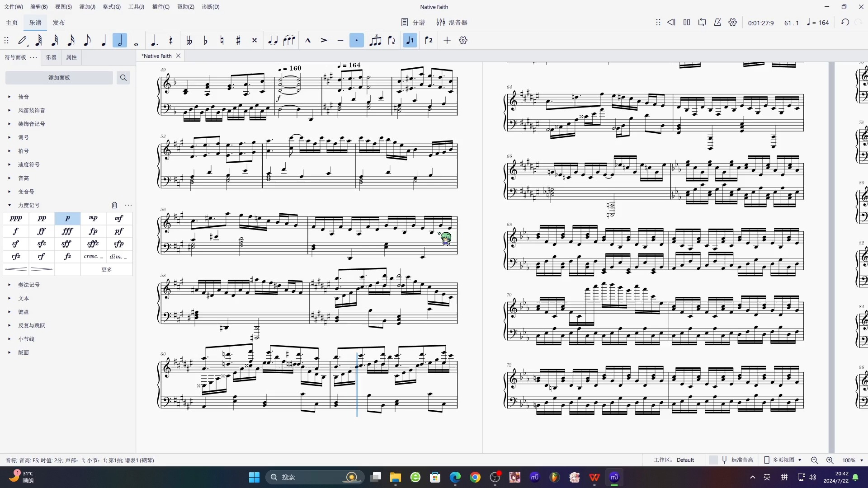Select the quarter note duration
Image resolution: width=868 pixels, height=488 pixels.
point(104,41)
